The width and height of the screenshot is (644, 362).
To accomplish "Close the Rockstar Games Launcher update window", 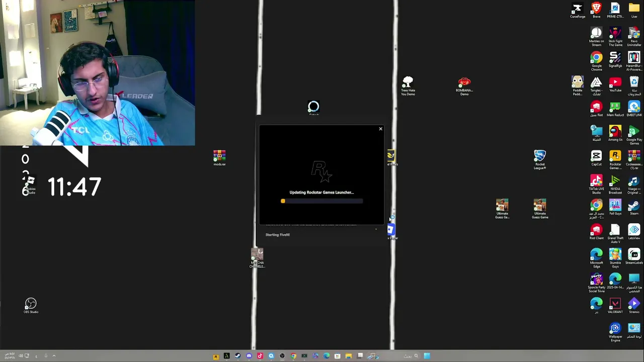I will click(x=380, y=129).
